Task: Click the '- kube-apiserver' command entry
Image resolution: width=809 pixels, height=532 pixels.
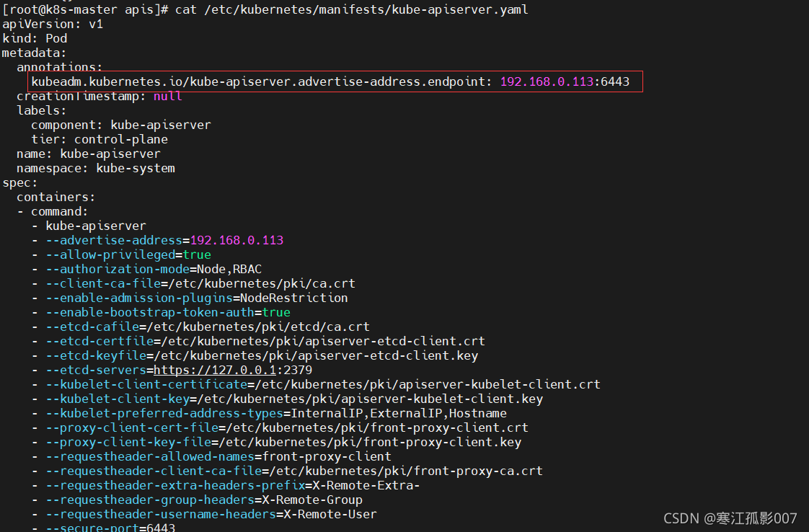Action: point(88,226)
